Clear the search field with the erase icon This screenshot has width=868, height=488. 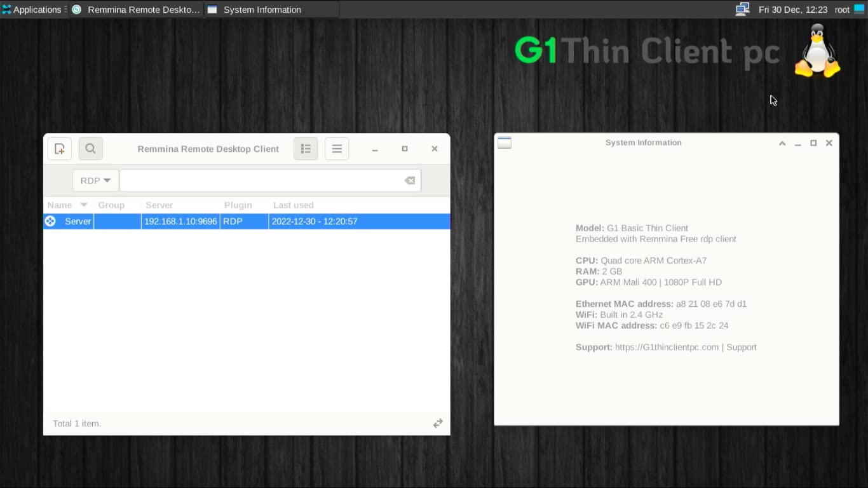click(409, 180)
